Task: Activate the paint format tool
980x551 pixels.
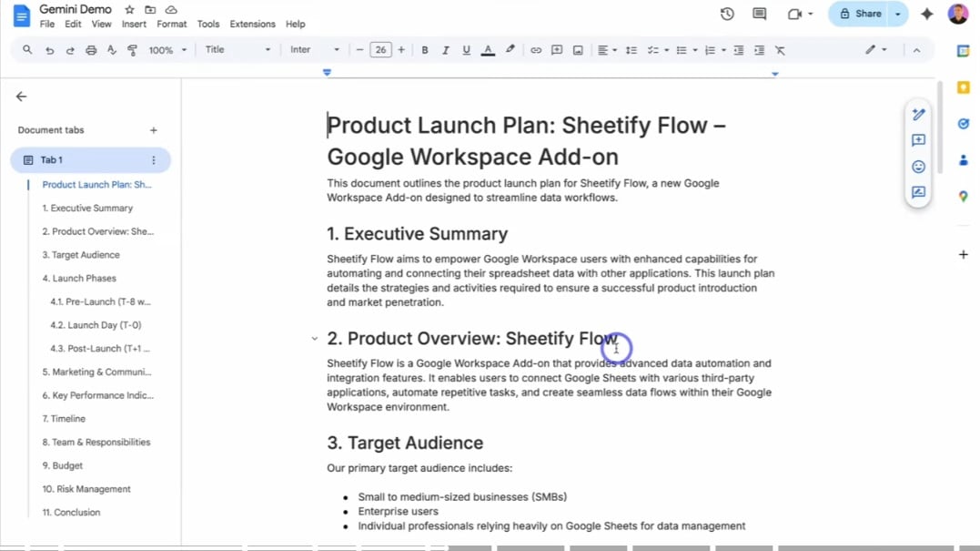Action: coord(133,50)
